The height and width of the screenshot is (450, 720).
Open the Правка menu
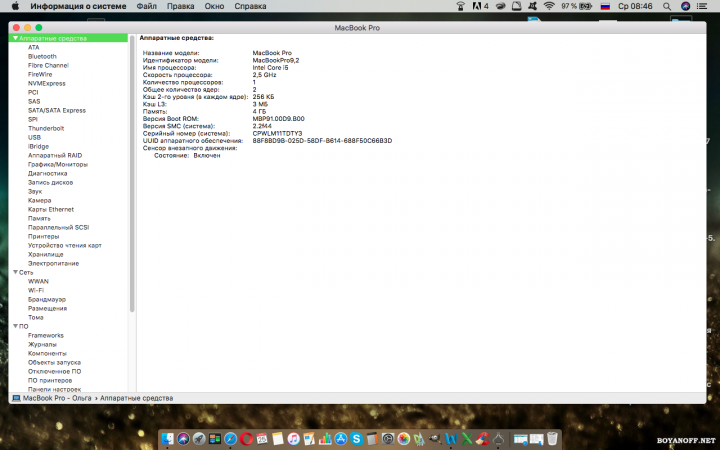180,6
